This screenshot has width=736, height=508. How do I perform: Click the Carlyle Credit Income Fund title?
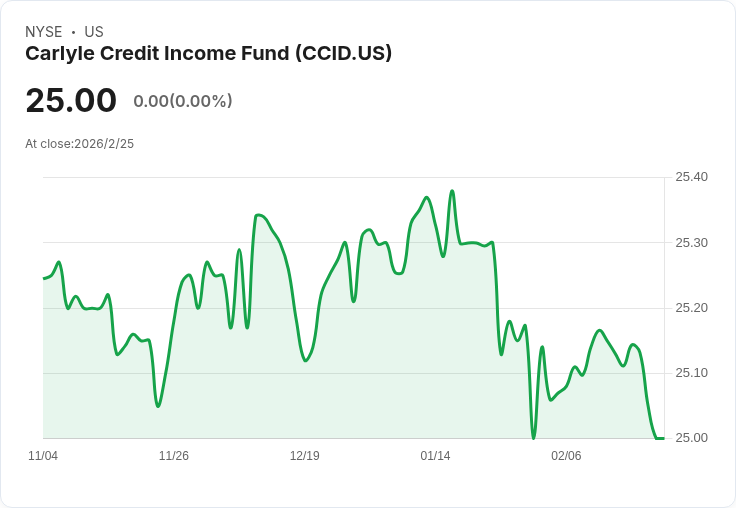tap(208, 54)
